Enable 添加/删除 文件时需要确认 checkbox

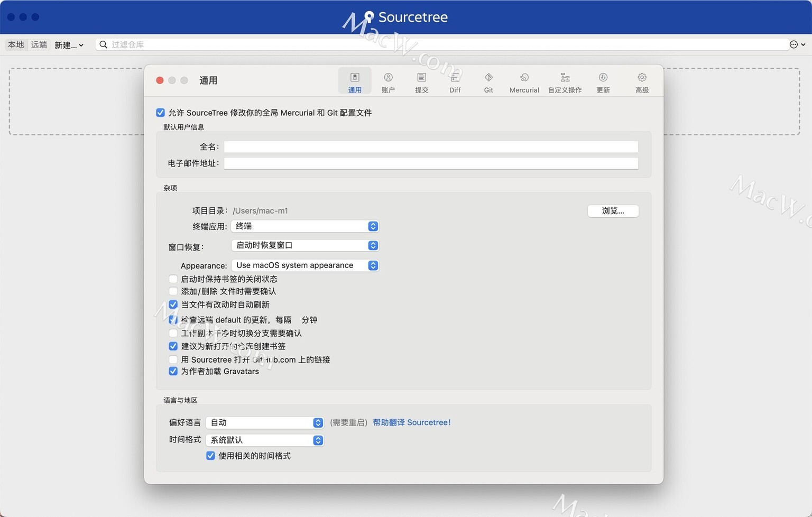point(173,291)
